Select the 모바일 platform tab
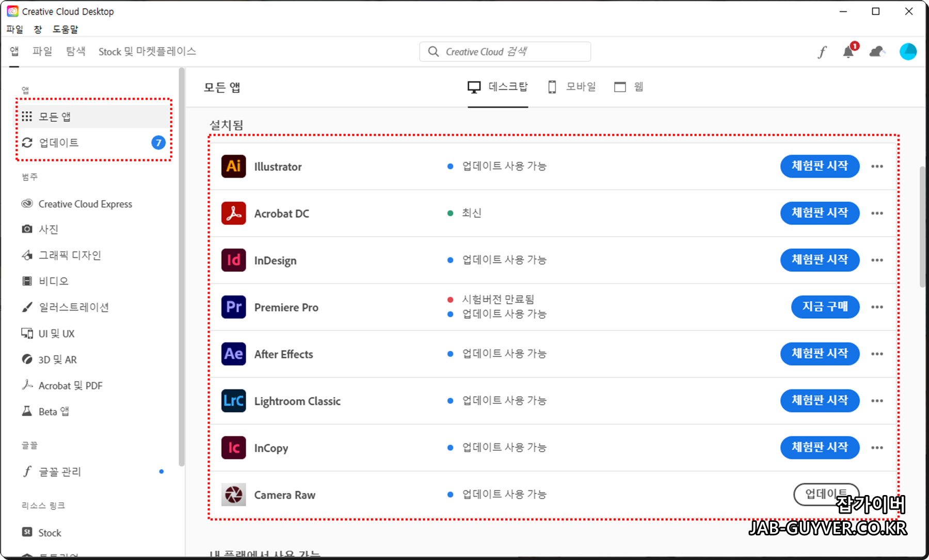929x560 pixels. coord(571,87)
